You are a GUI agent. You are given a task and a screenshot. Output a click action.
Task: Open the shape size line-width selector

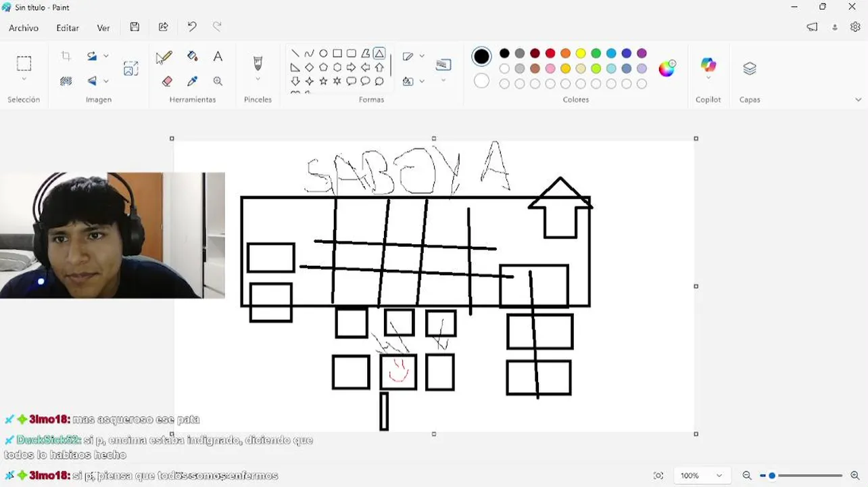click(443, 64)
